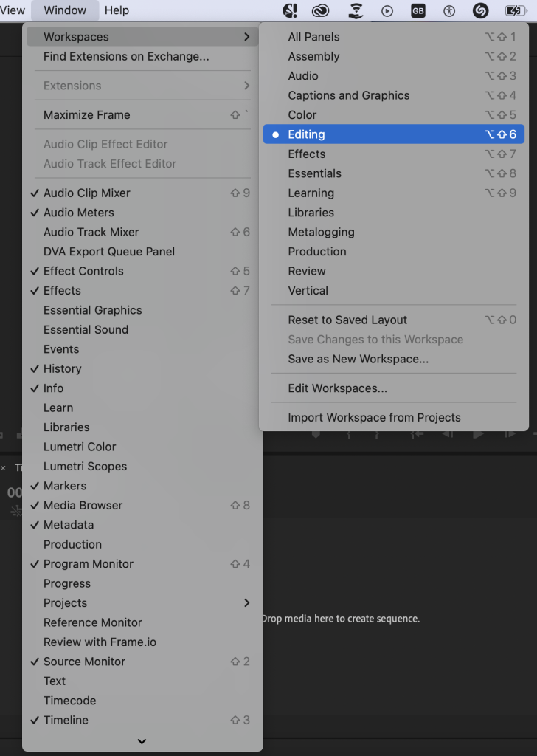The image size is (537, 756).
Task: Open Creative Cloud menu bar icon
Action: click(x=320, y=10)
